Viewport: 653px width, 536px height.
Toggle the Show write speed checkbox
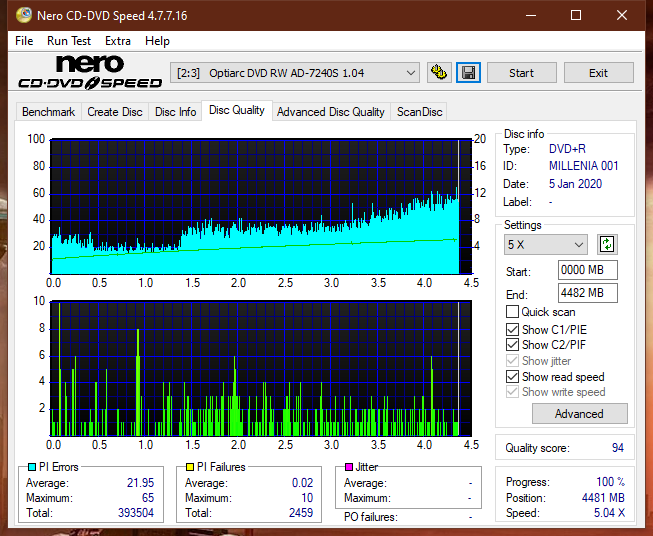[512, 392]
